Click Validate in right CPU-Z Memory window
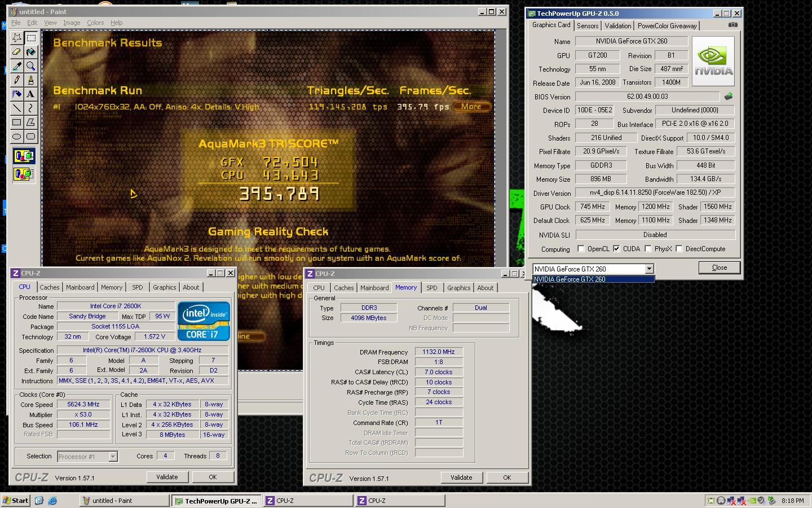The height and width of the screenshot is (508, 812). click(461, 478)
